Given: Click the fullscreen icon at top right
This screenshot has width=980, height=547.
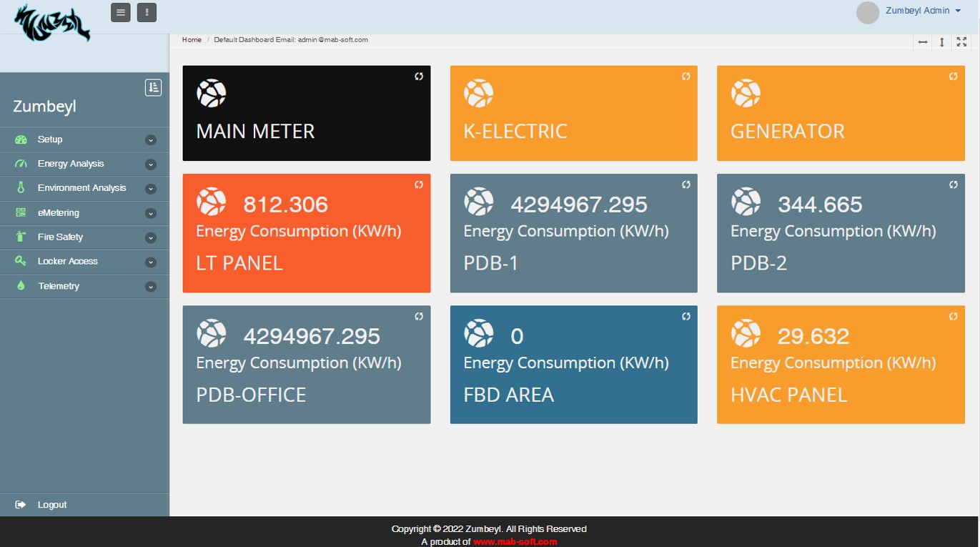Looking at the screenshot, I should [961, 42].
